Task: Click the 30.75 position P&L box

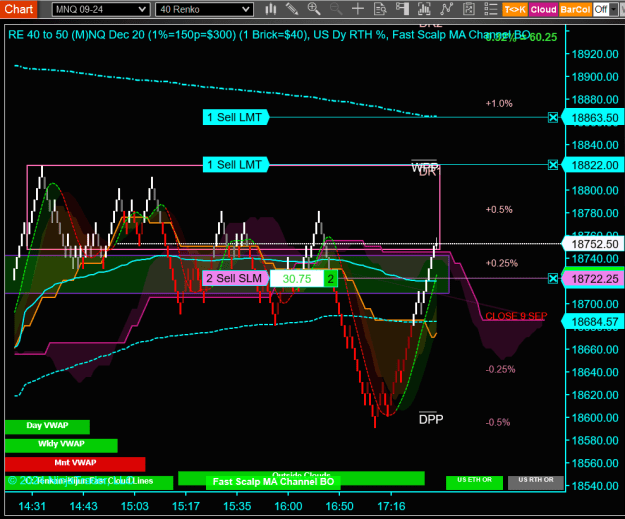Action: click(x=297, y=279)
